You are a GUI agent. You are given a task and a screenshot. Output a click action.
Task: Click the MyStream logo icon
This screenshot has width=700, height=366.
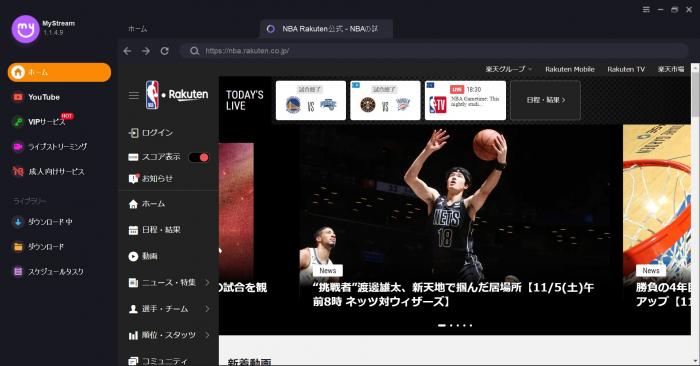pyautogui.click(x=25, y=29)
